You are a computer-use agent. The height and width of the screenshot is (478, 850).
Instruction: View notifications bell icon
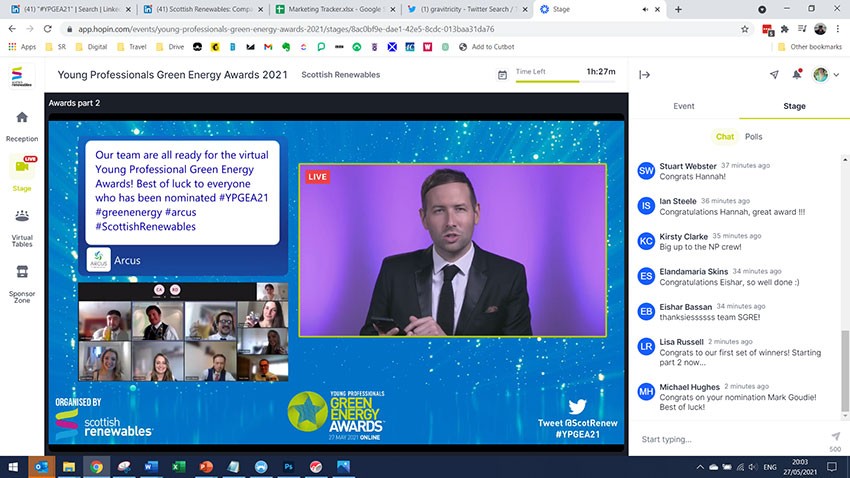797,75
